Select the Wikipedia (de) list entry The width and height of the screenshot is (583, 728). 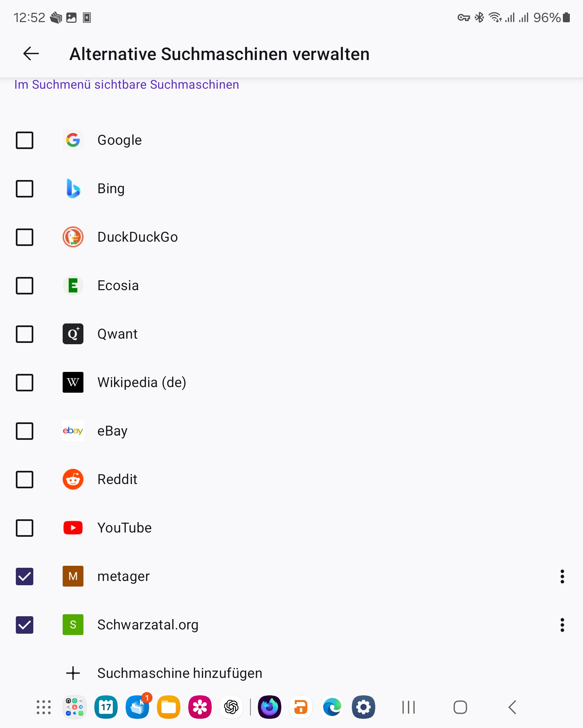click(x=141, y=382)
